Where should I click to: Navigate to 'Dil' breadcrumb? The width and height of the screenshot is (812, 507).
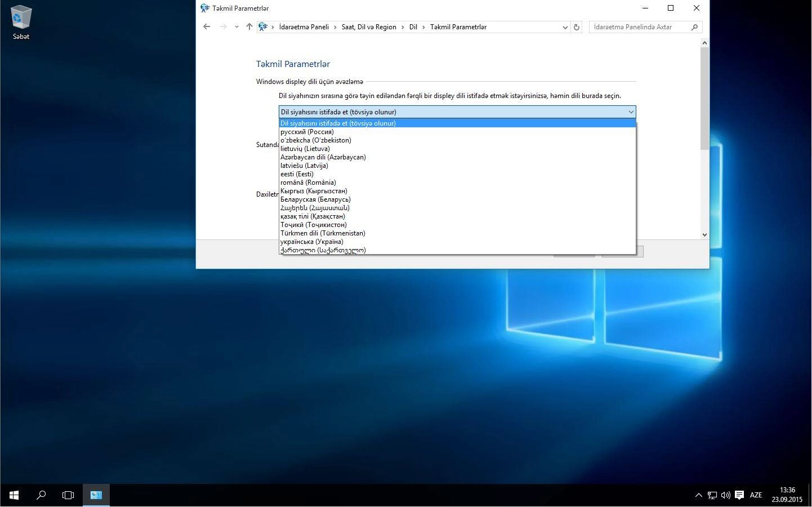[413, 27]
